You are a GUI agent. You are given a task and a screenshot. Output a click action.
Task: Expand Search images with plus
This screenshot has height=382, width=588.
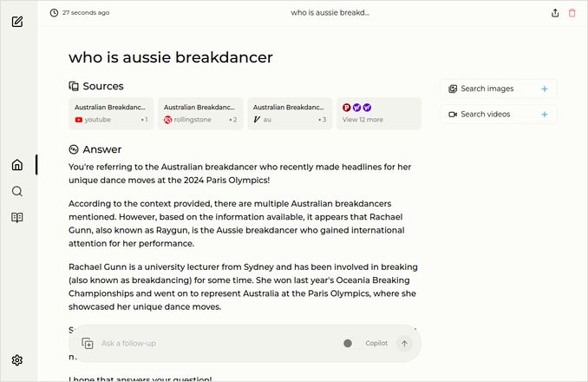[545, 89]
